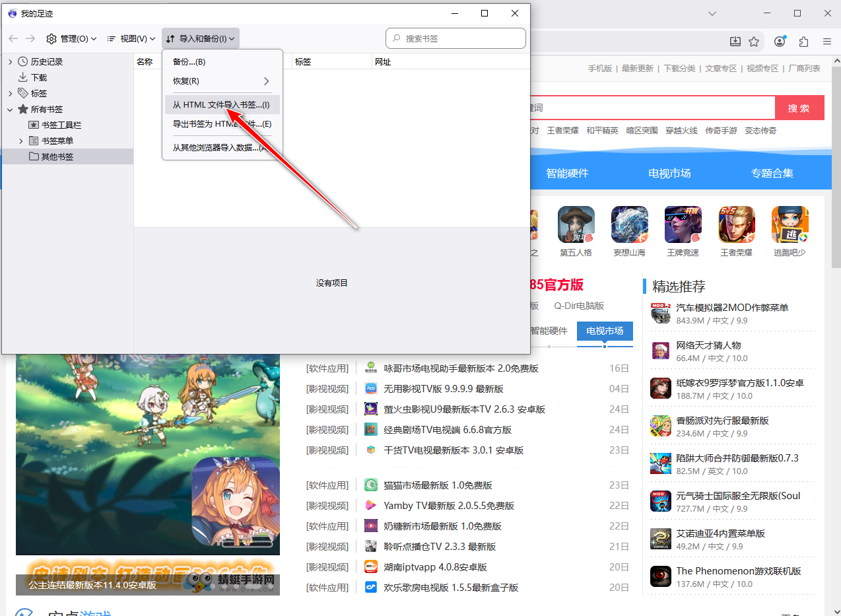Screen dimensions: 841x616
Task: Open the browser tab list dropdown arrow
Action: pyautogui.click(x=712, y=13)
